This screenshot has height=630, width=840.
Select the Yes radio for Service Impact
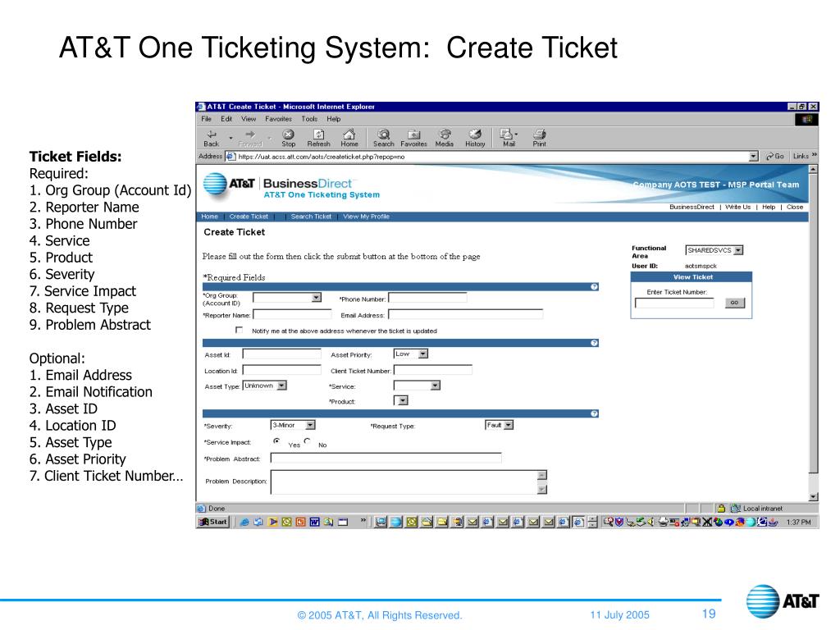click(276, 441)
